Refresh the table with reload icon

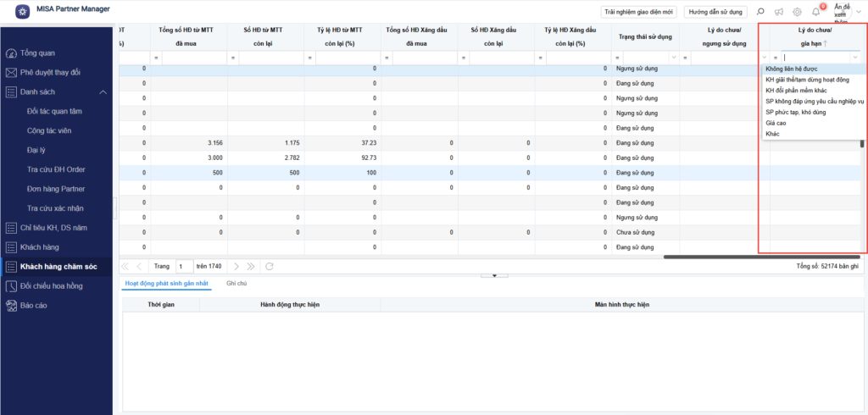(x=270, y=266)
